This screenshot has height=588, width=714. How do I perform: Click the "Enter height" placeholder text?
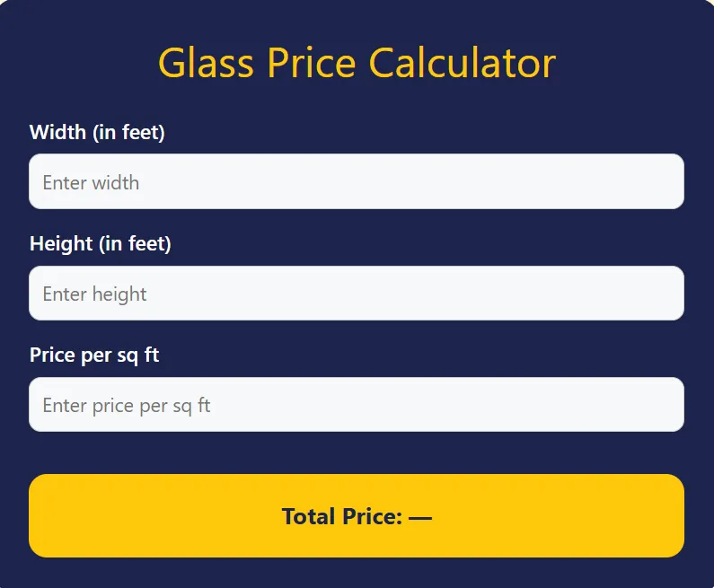(x=94, y=294)
